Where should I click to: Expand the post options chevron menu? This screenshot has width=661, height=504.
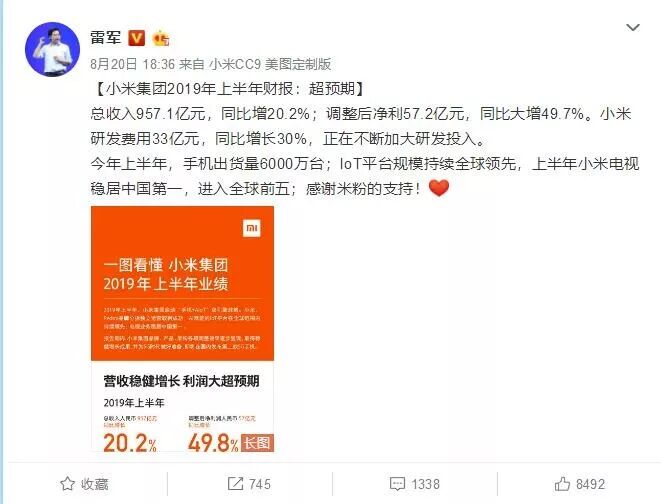click(633, 28)
